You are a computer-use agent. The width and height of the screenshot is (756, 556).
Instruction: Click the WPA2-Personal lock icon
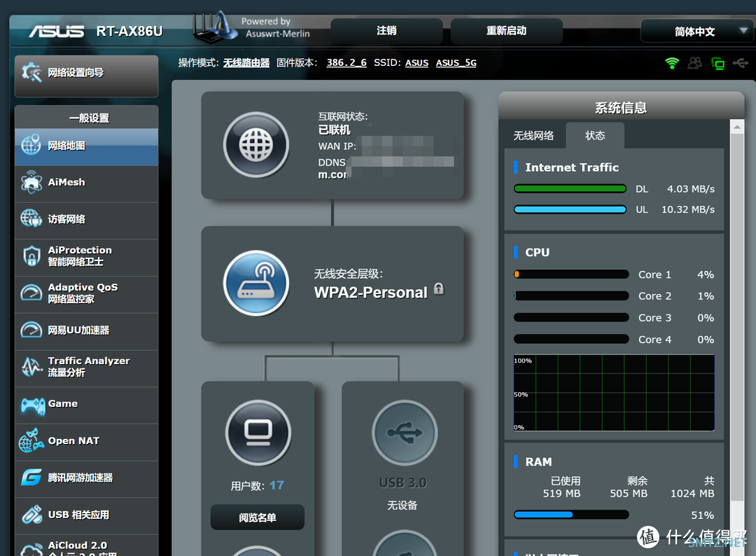tap(439, 289)
